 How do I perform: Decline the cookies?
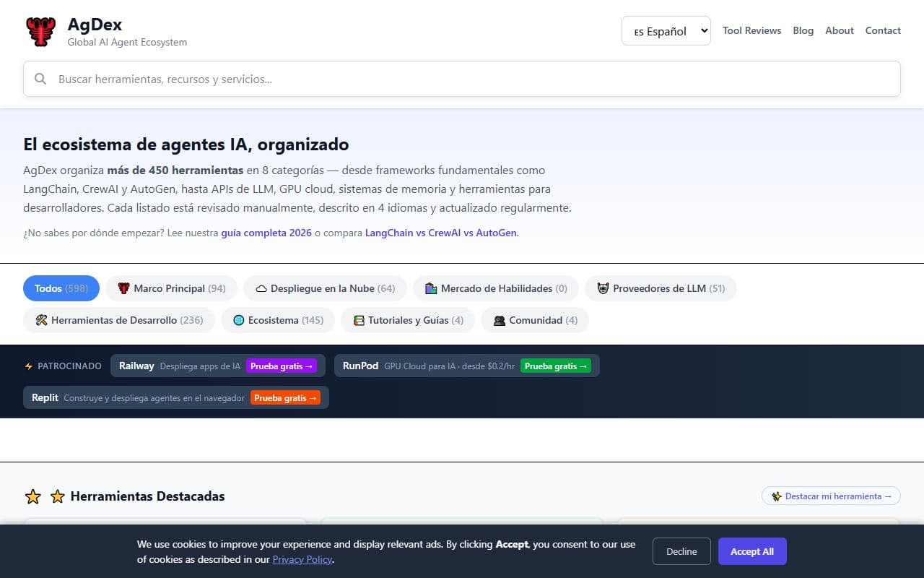tap(681, 551)
